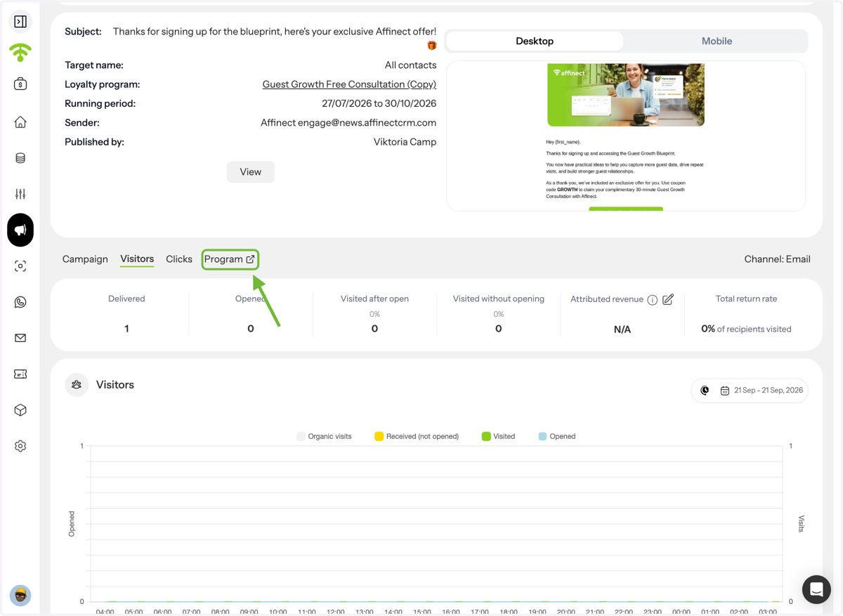Open the settings gear sidebar icon
843x616 pixels.
click(20, 446)
